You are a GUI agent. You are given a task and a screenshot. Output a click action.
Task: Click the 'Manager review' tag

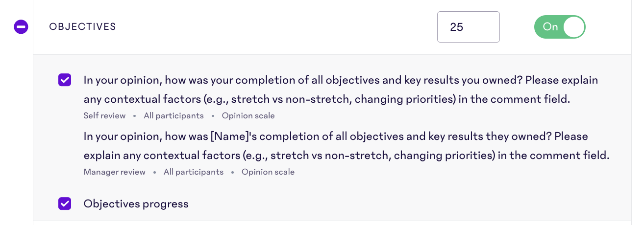(x=115, y=172)
